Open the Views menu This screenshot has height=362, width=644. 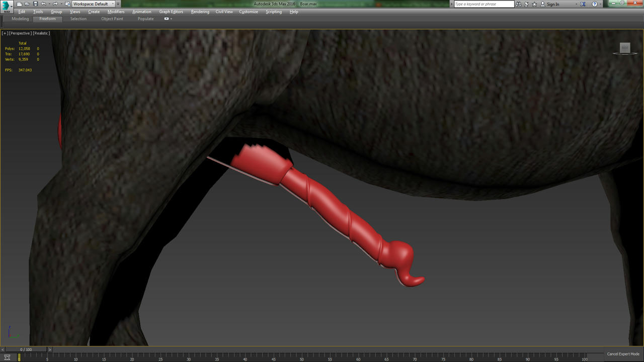tap(75, 12)
